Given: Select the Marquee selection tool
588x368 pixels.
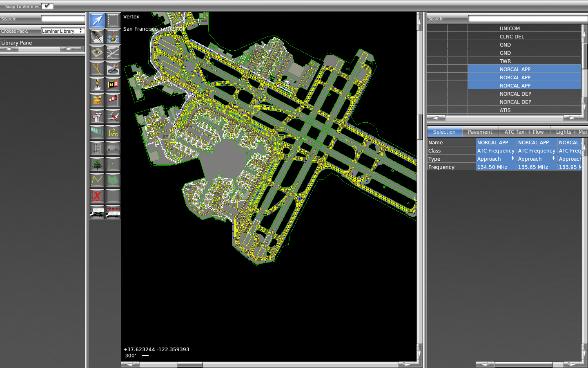Looking at the screenshot, I should click(113, 20).
